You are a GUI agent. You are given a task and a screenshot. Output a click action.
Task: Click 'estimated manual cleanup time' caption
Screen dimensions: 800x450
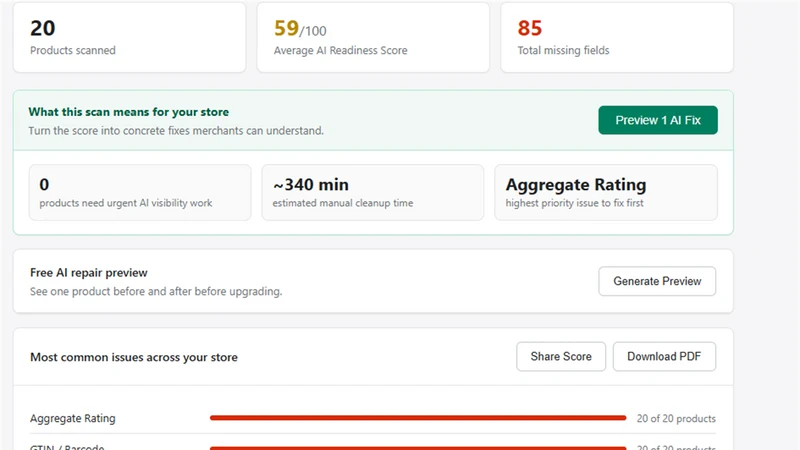[343, 203]
